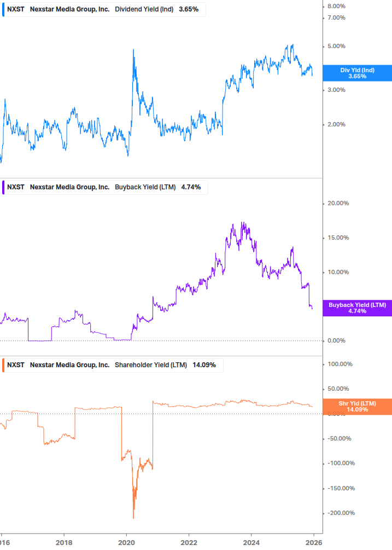Viewport: 392px width, 550px height.
Task: Click the 14.09% value in the shareholder legend
Action: point(204,365)
